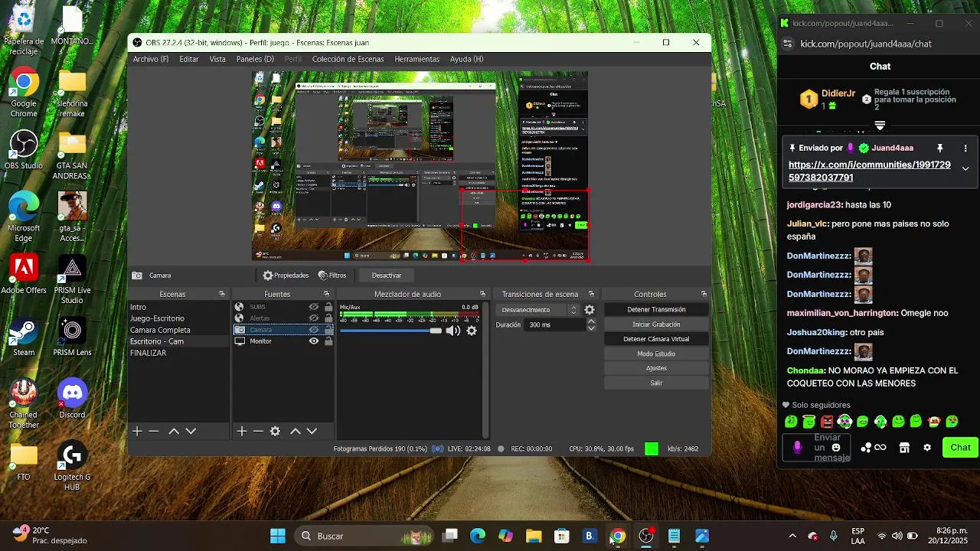
Task: Increase Duración with the up arrow
Action: pyautogui.click(x=591, y=321)
